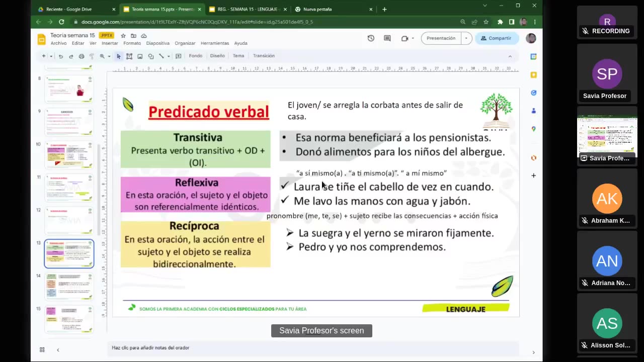Print the presentation
The image size is (644, 362).
coord(82,56)
